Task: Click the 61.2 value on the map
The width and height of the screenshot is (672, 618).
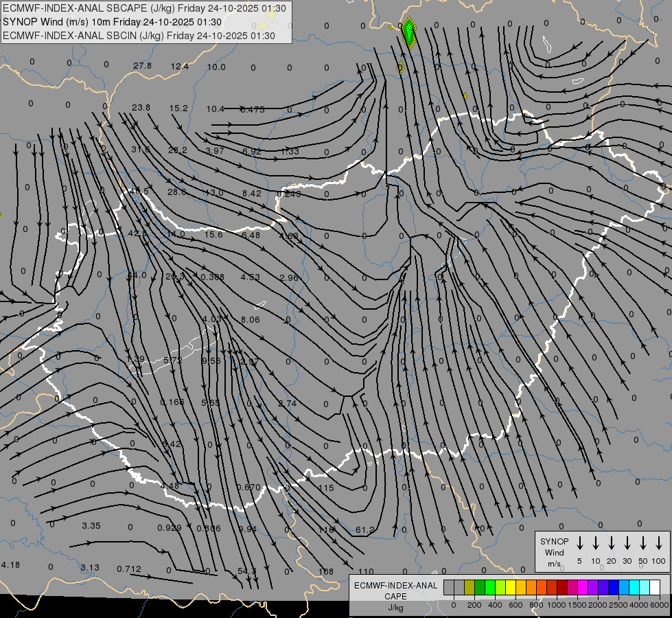Action: 365,530
